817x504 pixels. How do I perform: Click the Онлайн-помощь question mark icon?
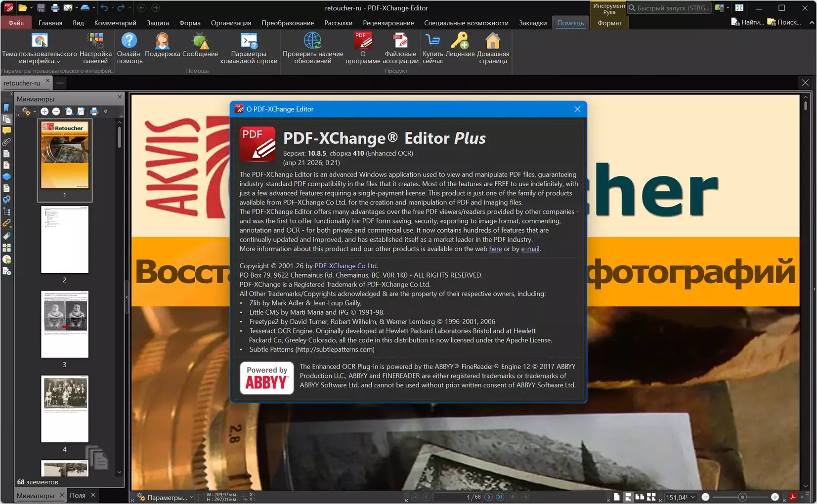tap(129, 42)
